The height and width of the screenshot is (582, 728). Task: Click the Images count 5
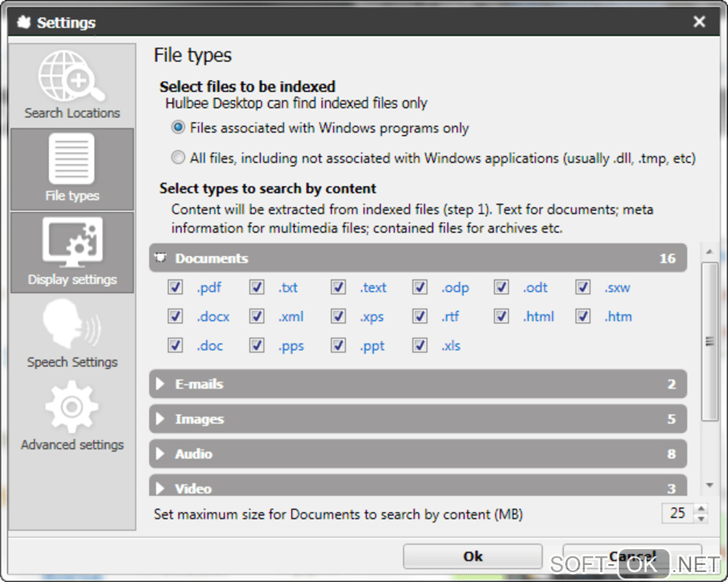click(x=672, y=419)
